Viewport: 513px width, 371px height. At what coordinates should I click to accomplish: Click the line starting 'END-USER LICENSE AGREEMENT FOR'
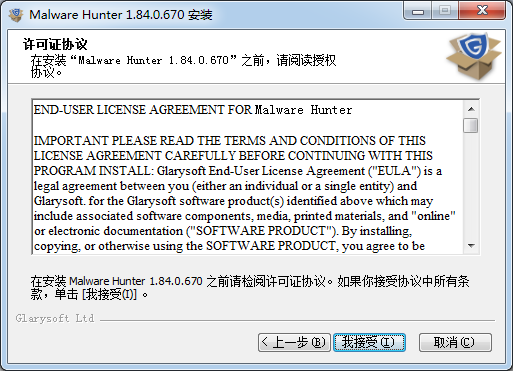pyautogui.click(x=193, y=110)
